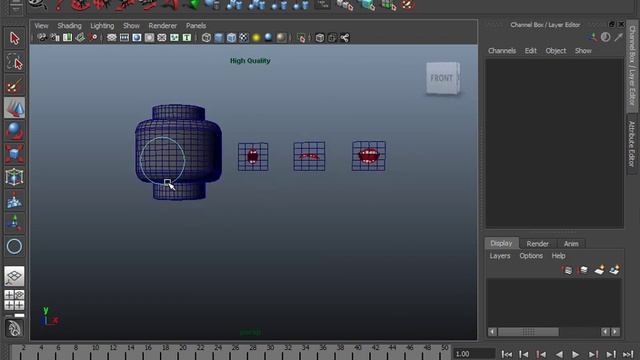The width and height of the screenshot is (640, 360).
Task: Go to start of playback range
Action: (x=507, y=354)
